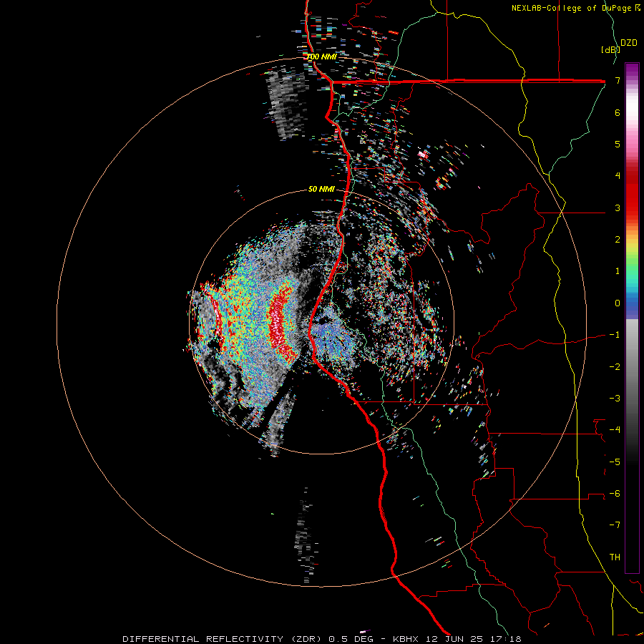Click the -3 value on the color scale

[615, 399]
